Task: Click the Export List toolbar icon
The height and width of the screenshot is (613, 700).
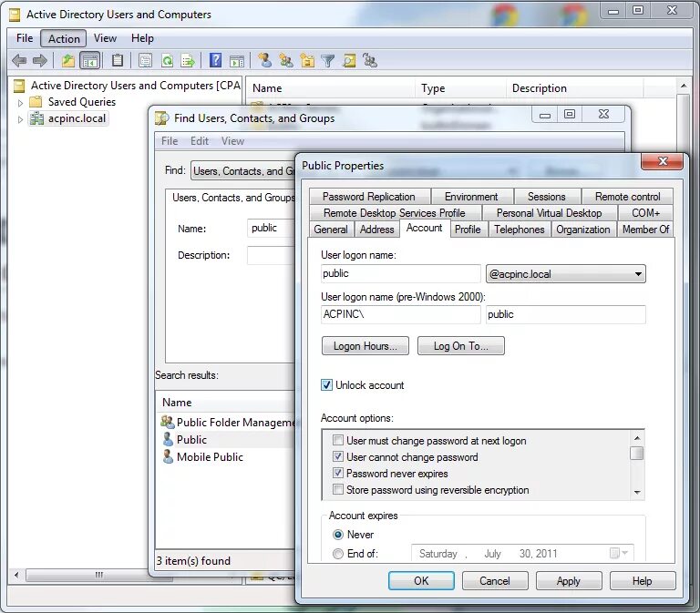Action: [188, 60]
